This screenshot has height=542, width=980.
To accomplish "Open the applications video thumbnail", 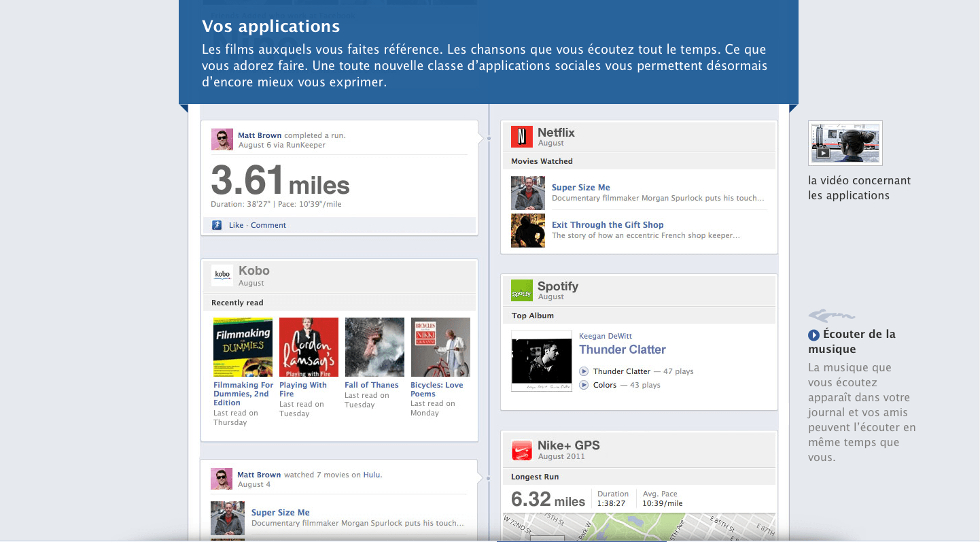I will point(845,143).
